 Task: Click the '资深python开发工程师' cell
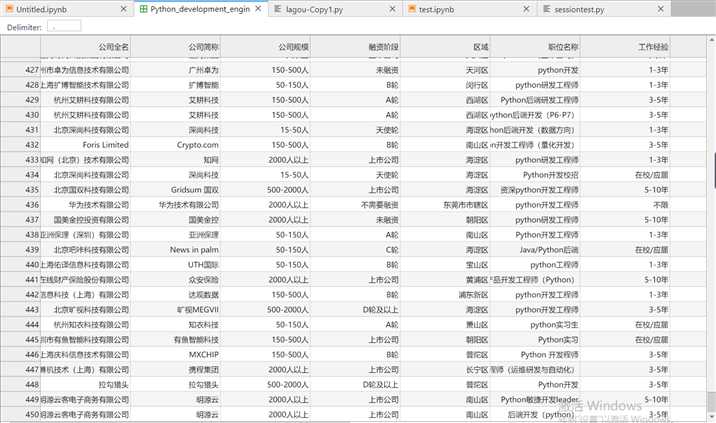(x=535, y=190)
